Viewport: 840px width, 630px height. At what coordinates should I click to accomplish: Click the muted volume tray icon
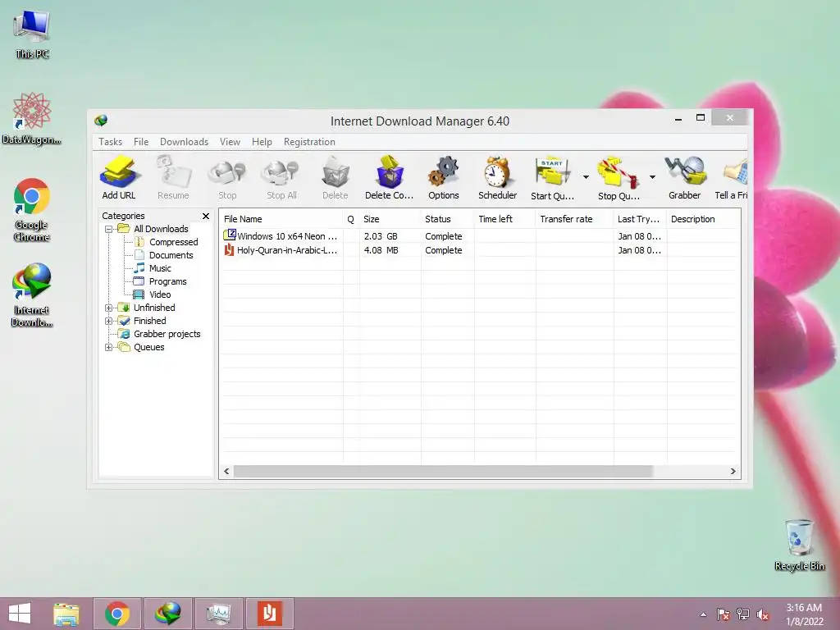pyautogui.click(x=763, y=614)
